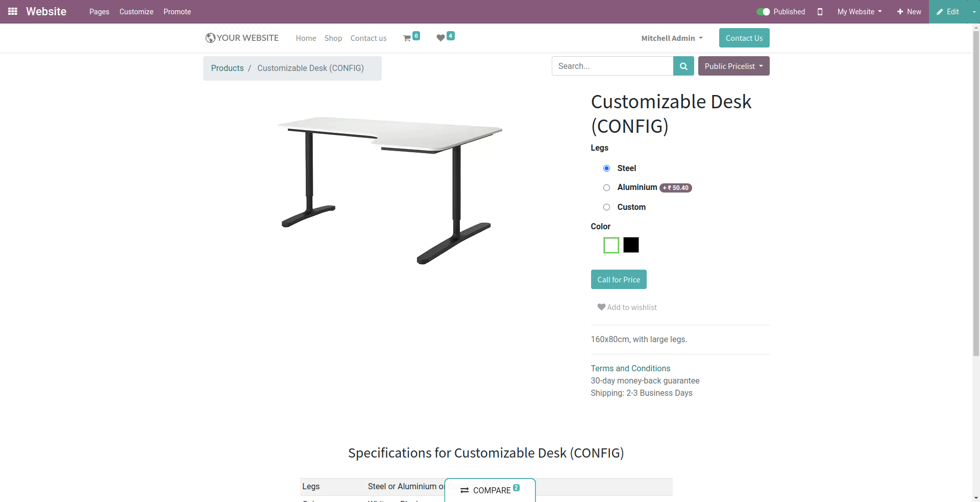This screenshot has height=502, width=980.
Task: Open the shopping cart icon
Action: pyautogui.click(x=407, y=38)
